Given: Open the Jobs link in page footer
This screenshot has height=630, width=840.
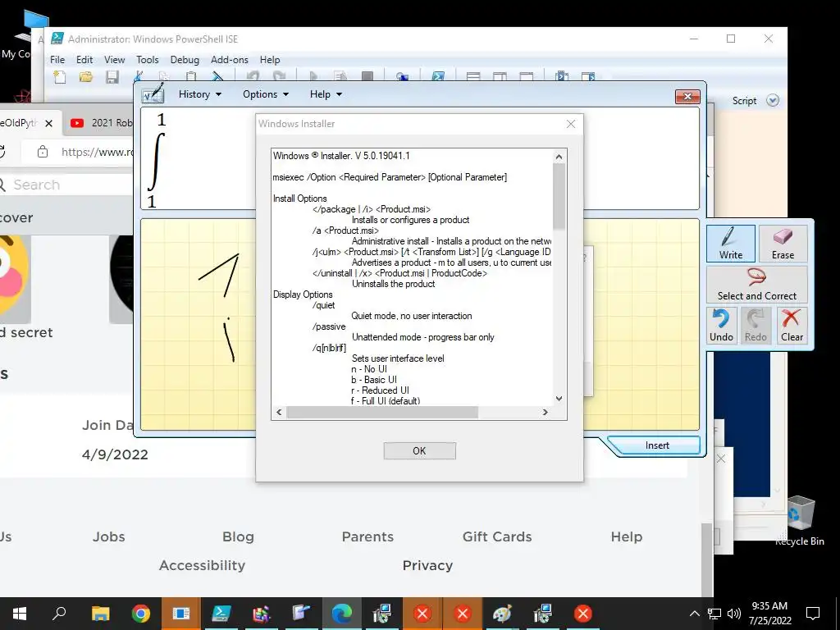Looking at the screenshot, I should 109,536.
